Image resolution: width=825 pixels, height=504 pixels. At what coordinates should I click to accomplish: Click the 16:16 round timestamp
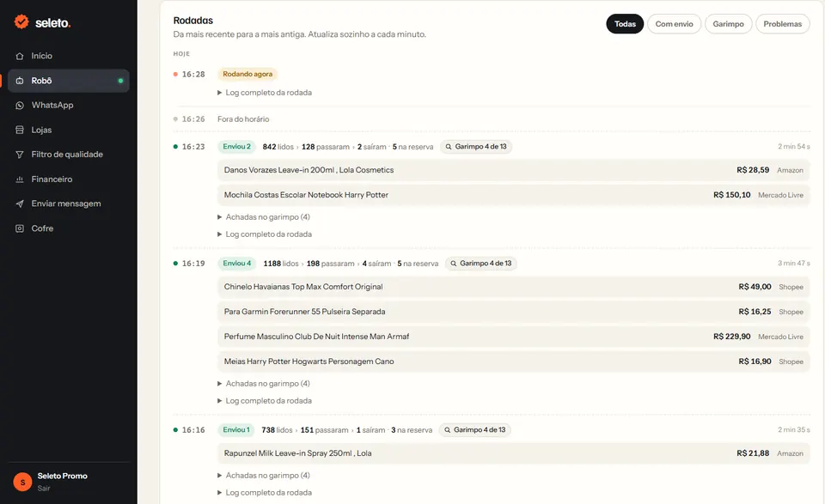click(193, 430)
